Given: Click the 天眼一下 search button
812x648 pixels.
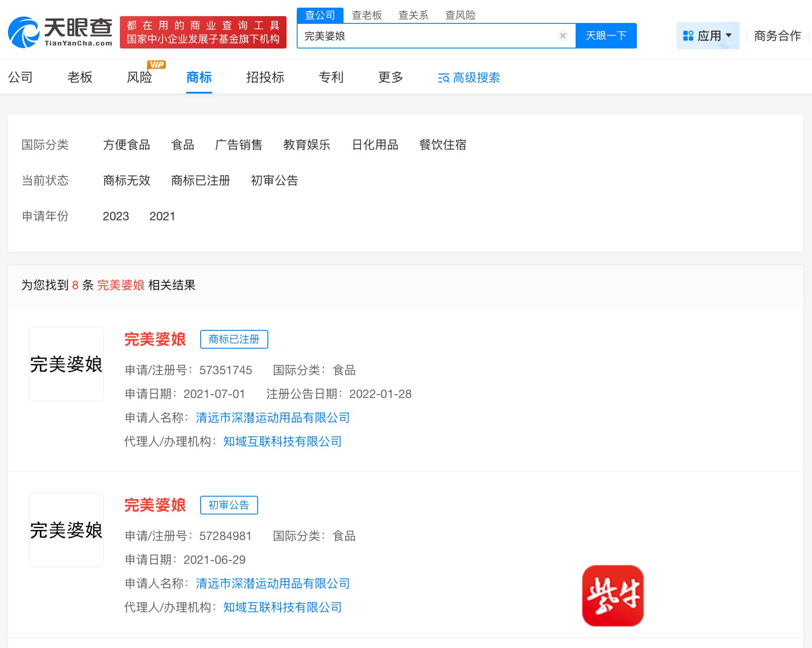Looking at the screenshot, I should pyautogui.click(x=606, y=36).
